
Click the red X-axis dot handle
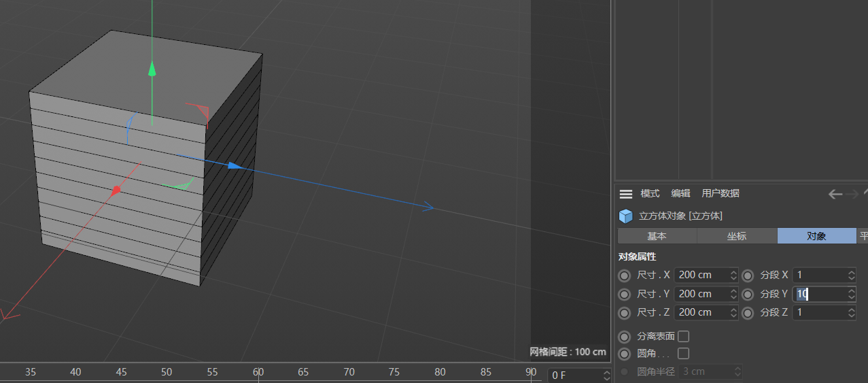click(116, 190)
